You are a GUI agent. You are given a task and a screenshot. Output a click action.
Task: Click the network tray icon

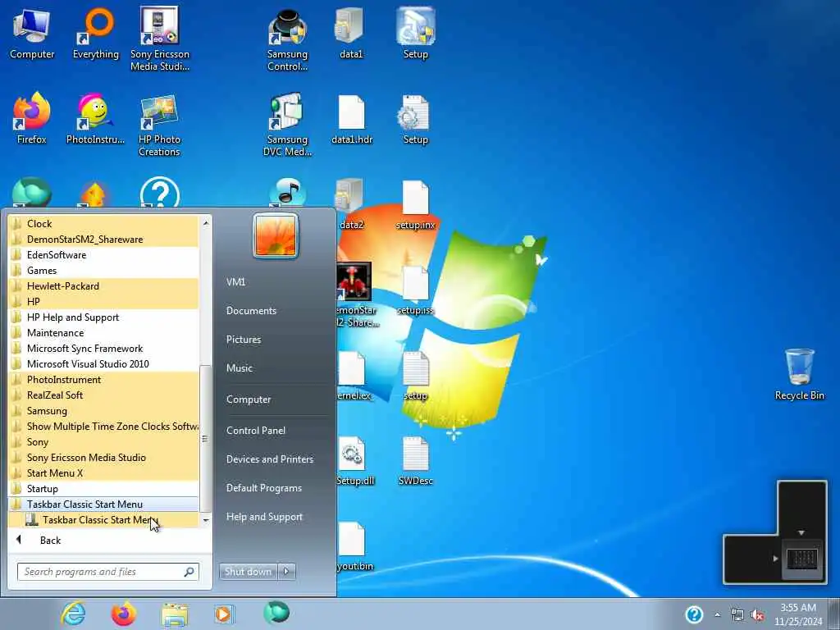tap(737, 615)
